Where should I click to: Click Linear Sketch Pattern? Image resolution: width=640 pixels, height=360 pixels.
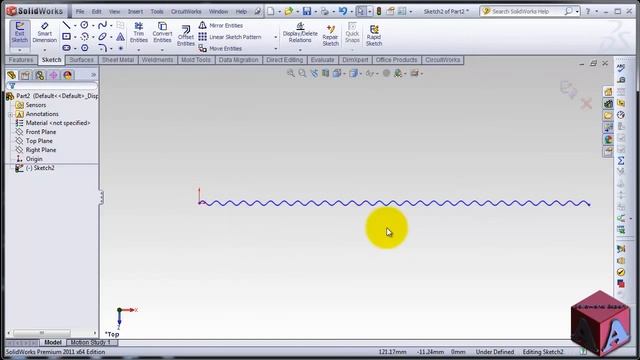[230, 37]
